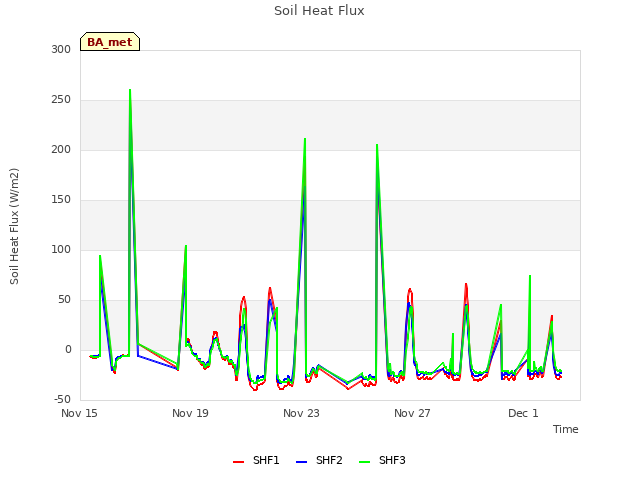
Task: Click the Dec 1 x-axis label
Action: [x=523, y=413]
